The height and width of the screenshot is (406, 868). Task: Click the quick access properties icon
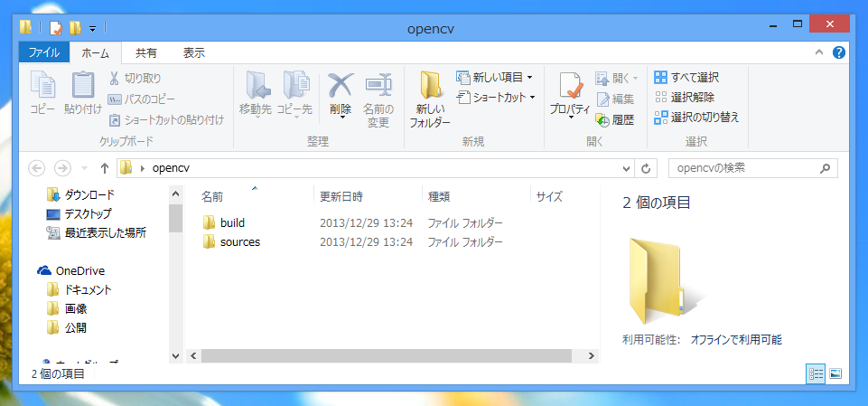[55, 27]
